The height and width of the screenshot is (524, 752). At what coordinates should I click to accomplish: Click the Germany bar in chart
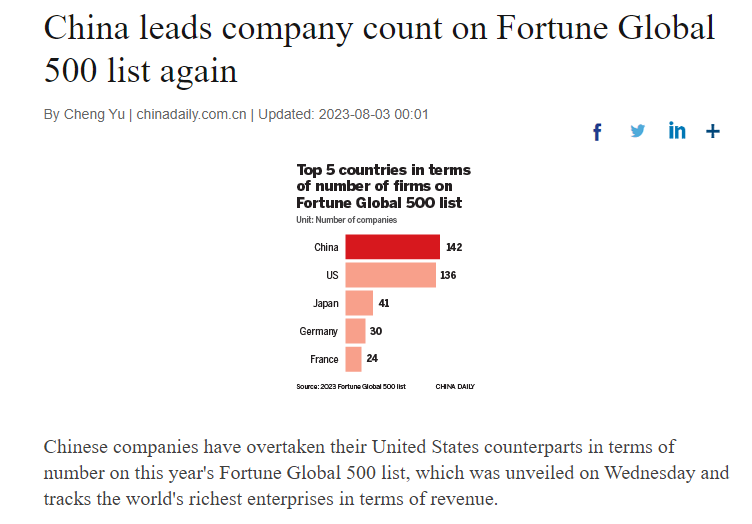355,331
